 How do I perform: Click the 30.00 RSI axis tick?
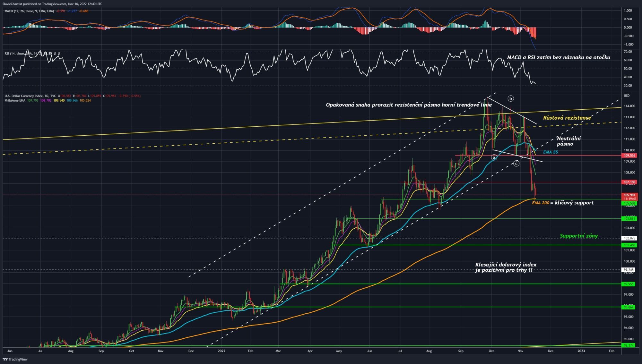point(628,86)
